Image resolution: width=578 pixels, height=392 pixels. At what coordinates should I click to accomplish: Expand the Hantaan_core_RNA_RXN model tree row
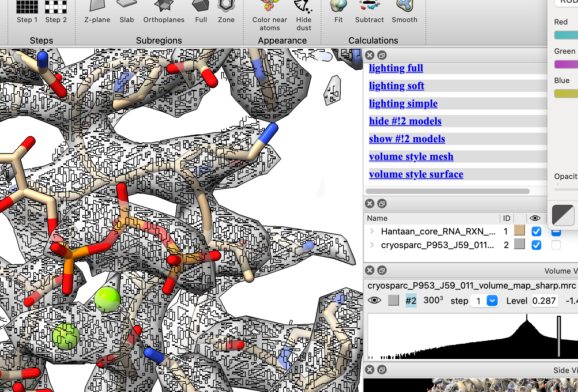[372, 231]
